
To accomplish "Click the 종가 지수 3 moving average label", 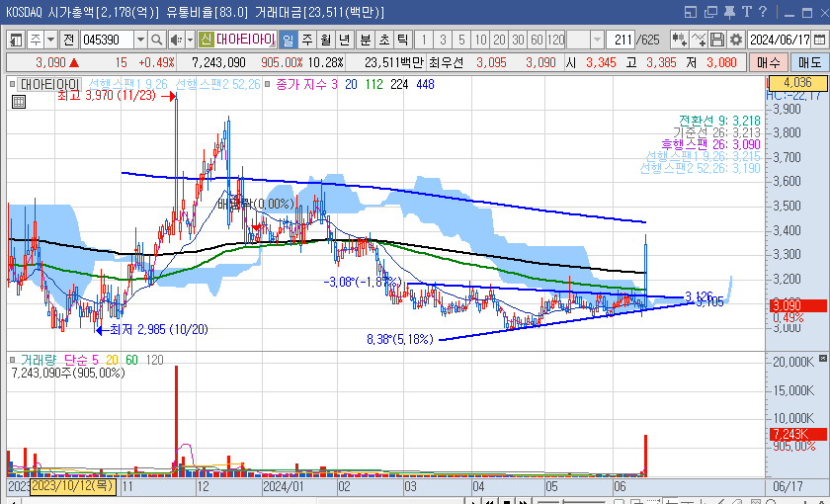I will [x=306, y=84].
